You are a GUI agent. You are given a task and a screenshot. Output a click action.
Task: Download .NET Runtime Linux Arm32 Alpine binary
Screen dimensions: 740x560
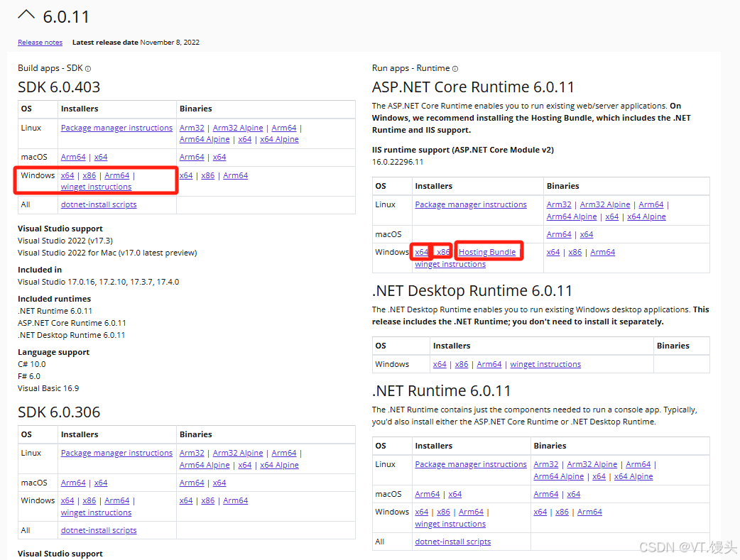point(592,465)
